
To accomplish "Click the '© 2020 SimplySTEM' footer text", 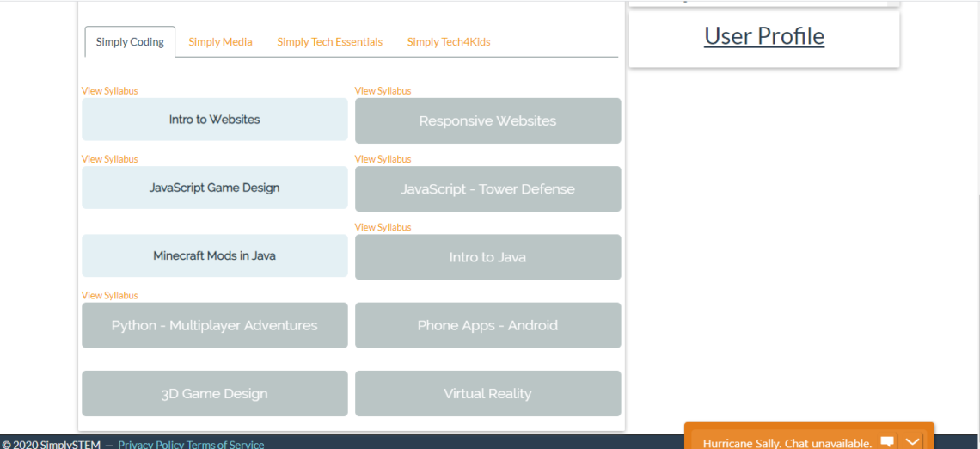I will [52, 445].
